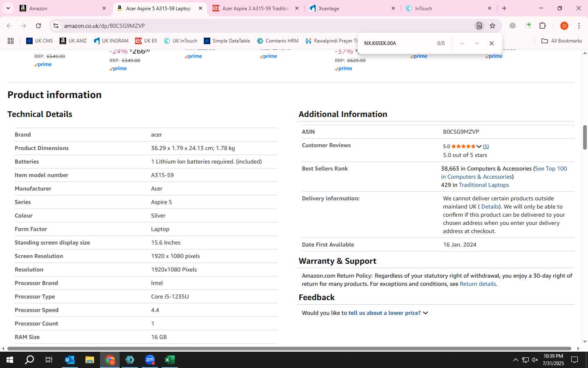The image size is (588, 368).
Task: Open Zoom from the taskbar
Action: (150, 360)
